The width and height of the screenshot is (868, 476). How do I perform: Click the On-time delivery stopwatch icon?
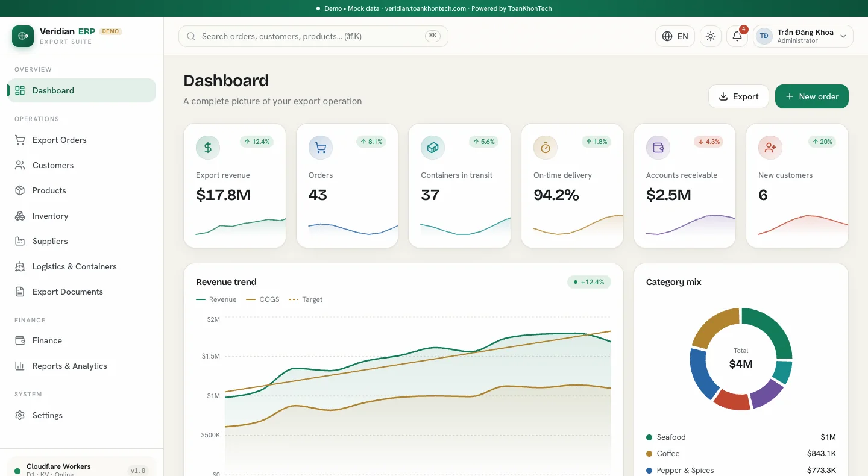click(546, 148)
